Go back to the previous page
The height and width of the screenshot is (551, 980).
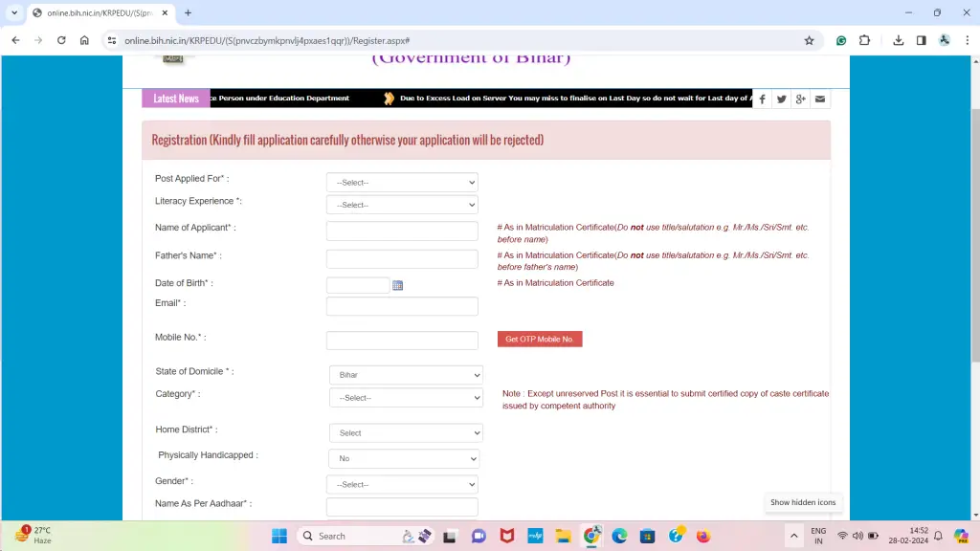pos(15,40)
